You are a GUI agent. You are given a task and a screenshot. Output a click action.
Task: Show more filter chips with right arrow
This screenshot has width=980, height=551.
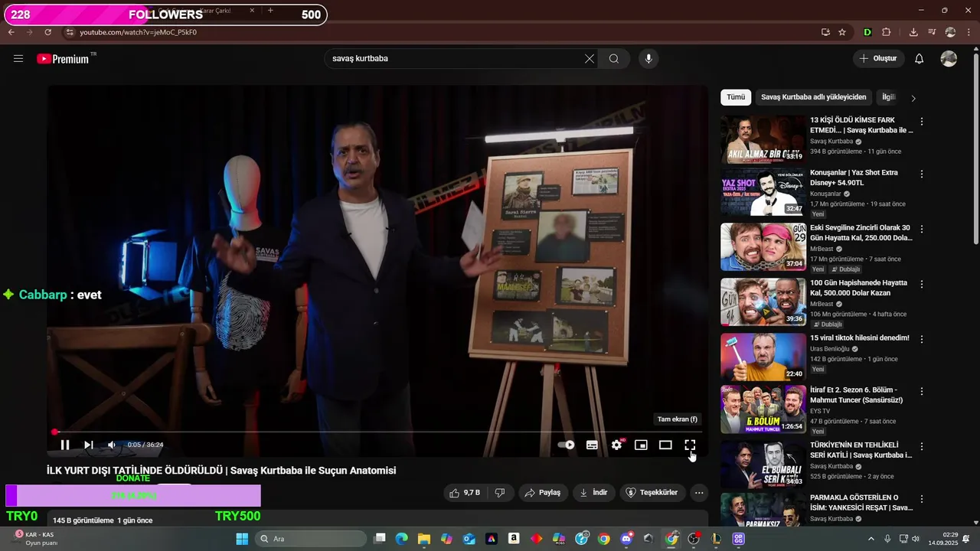coord(913,98)
